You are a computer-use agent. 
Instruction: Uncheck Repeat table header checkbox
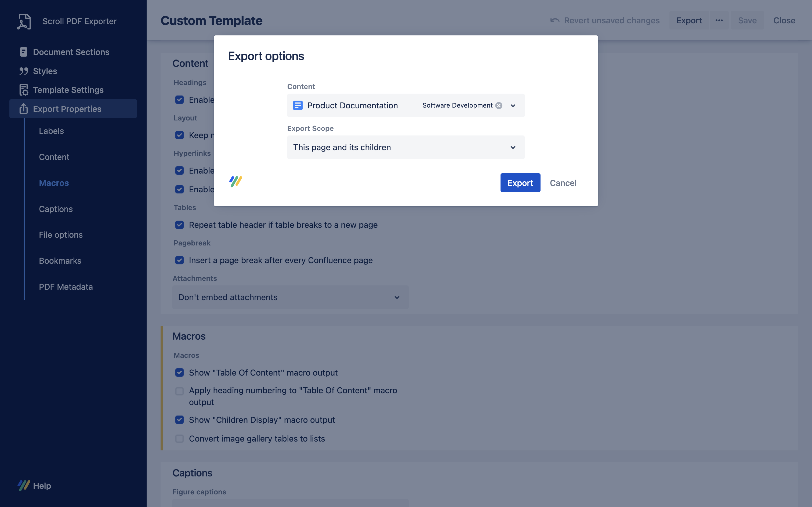(x=180, y=225)
